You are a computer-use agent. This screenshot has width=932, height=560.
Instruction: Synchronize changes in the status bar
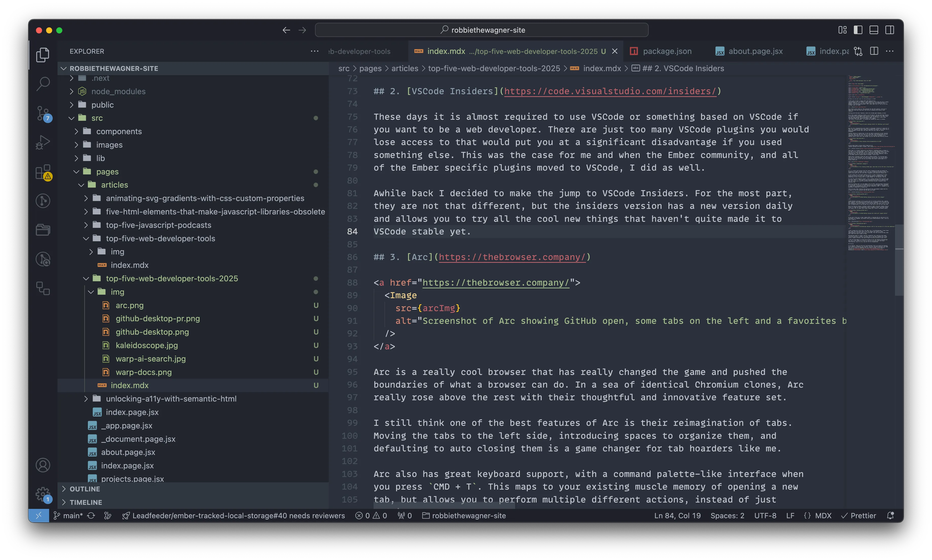[91, 515]
